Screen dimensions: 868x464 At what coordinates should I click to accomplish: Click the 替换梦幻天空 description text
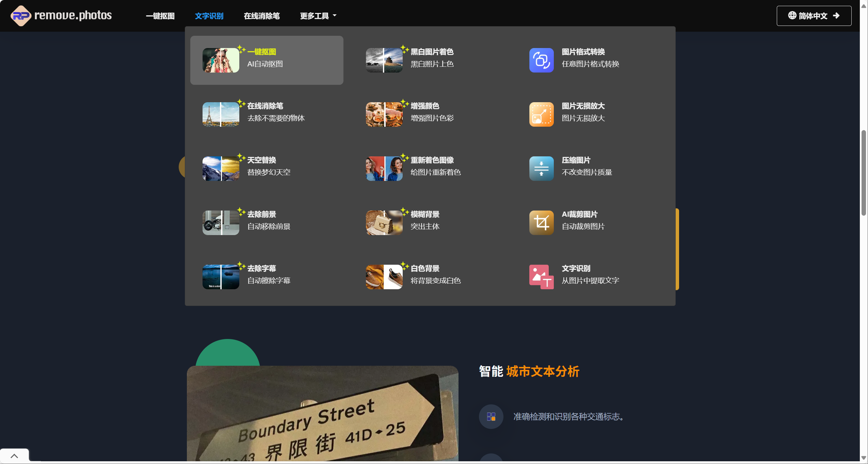coord(269,172)
